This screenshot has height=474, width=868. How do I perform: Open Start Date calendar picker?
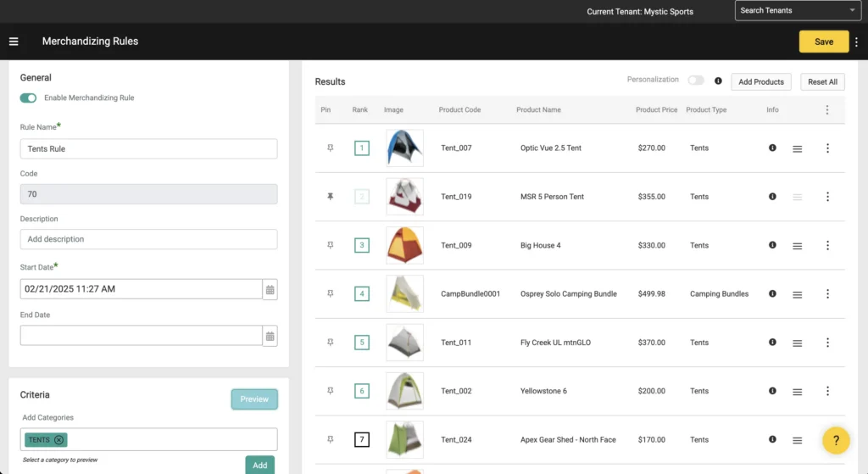(270, 289)
